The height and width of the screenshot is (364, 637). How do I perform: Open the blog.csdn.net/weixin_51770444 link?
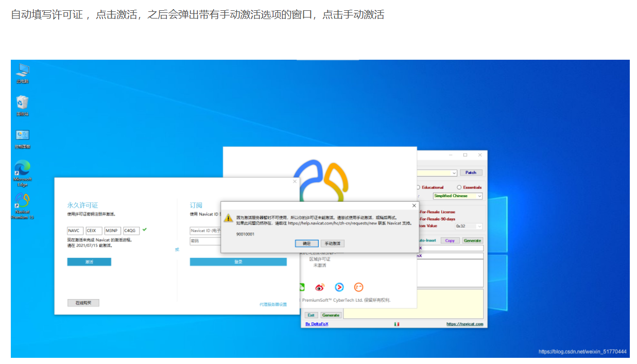point(582,352)
